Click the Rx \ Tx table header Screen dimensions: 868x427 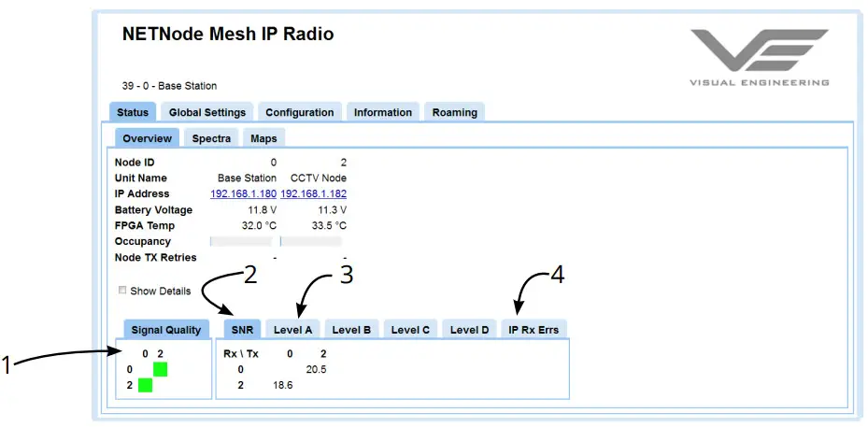[x=241, y=353]
